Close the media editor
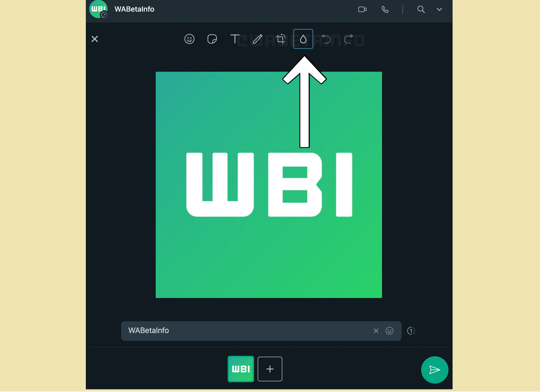Screen dimensions: 540x392 [x=95, y=39]
